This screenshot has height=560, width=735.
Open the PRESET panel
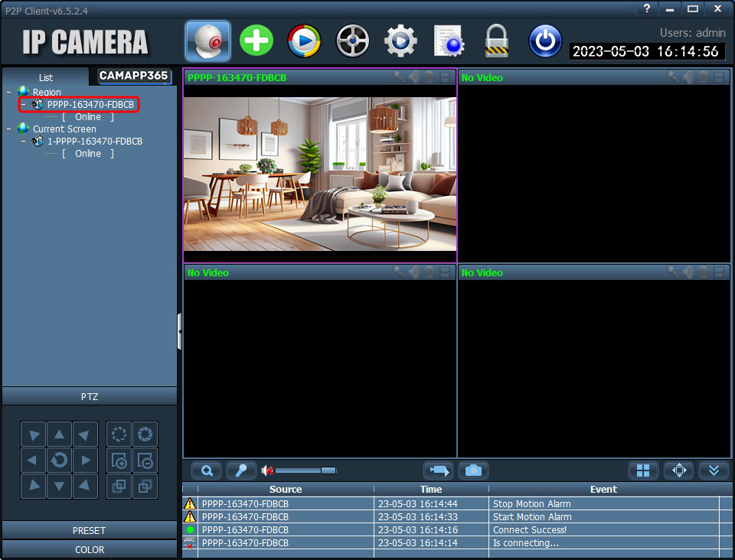pyautogui.click(x=90, y=530)
